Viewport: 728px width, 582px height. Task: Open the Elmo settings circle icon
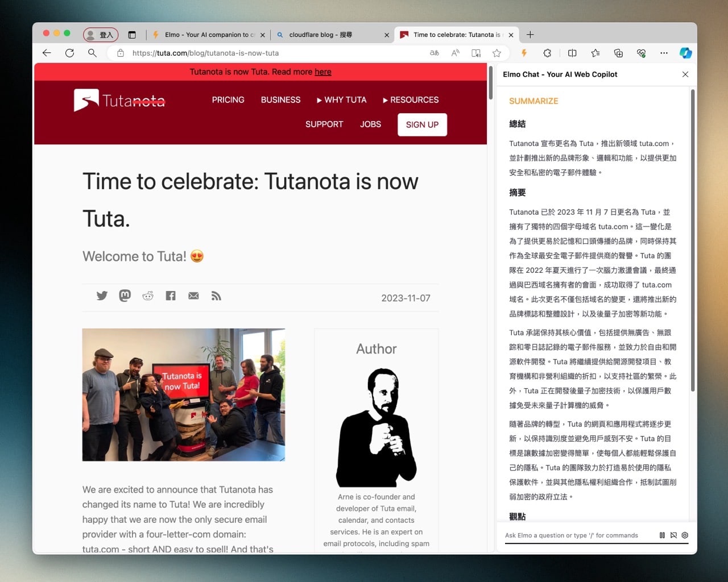point(685,535)
